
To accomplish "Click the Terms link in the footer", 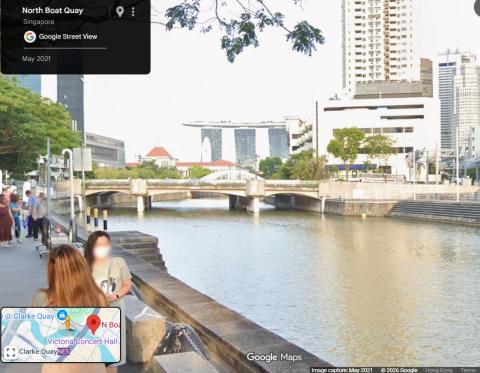I will pos(468,370).
